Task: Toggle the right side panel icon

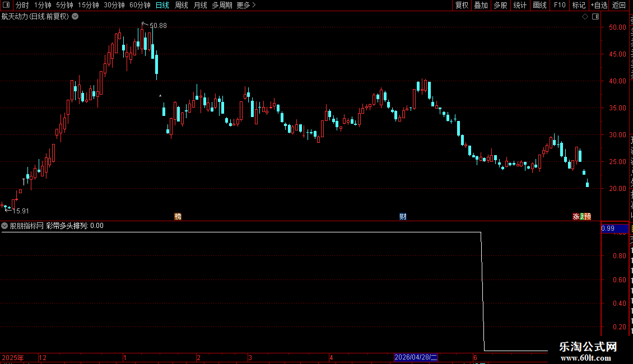Action: point(595,17)
